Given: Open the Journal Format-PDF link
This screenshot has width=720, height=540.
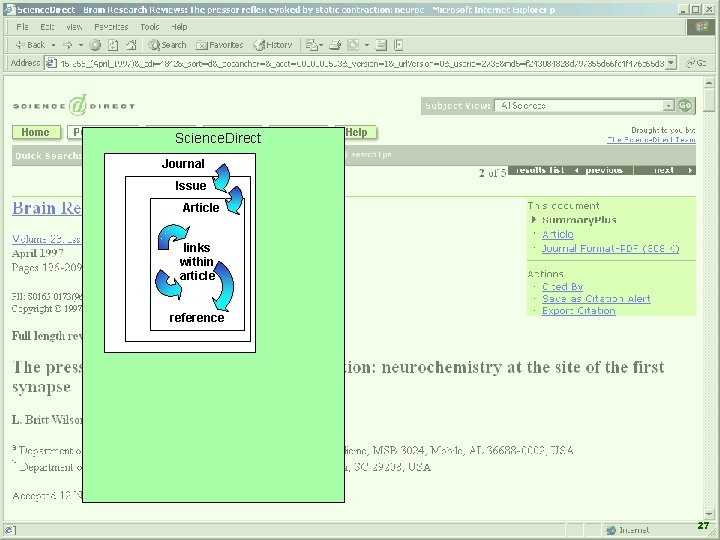Looking at the screenshot, I should point(610,248).
